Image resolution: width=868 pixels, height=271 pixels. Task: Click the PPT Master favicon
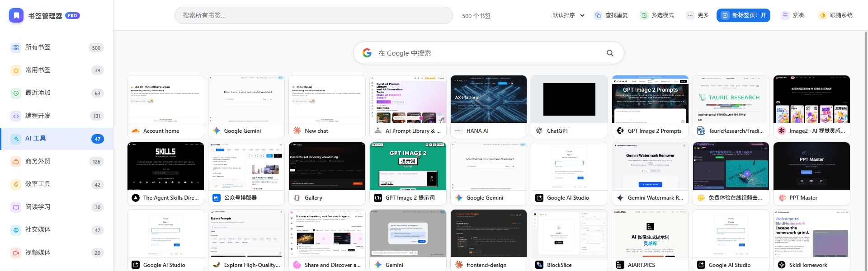click(x=782, y=198)
